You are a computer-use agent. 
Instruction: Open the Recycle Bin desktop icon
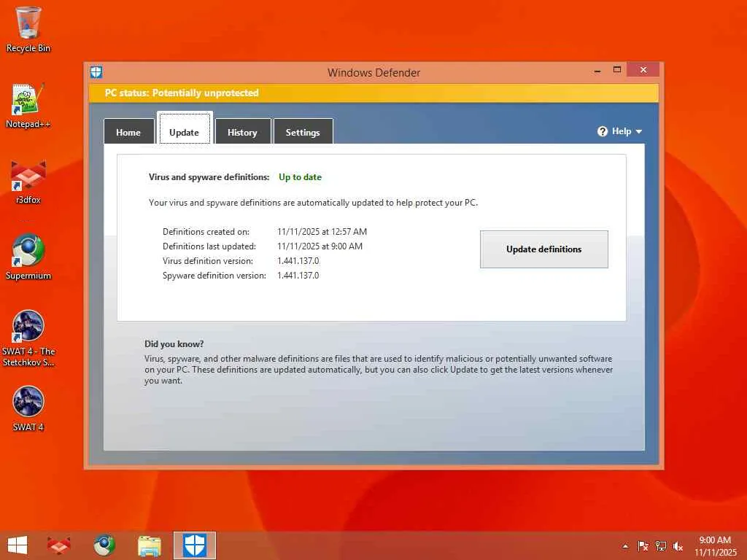pyautogui.click(x=28, y=29)
